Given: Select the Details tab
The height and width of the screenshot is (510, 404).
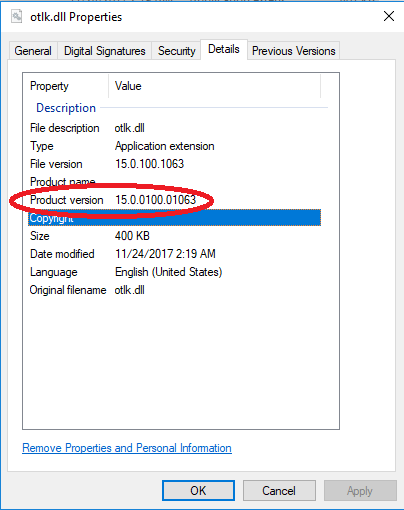Looking at the screenshot, I should (x=224, y=49).
